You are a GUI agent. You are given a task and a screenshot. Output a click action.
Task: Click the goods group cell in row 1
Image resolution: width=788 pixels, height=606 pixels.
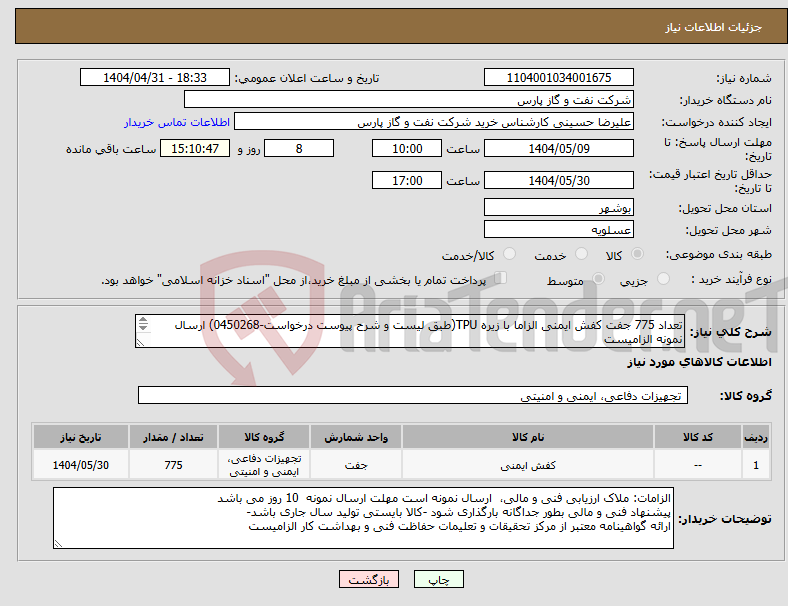(264, 465)
